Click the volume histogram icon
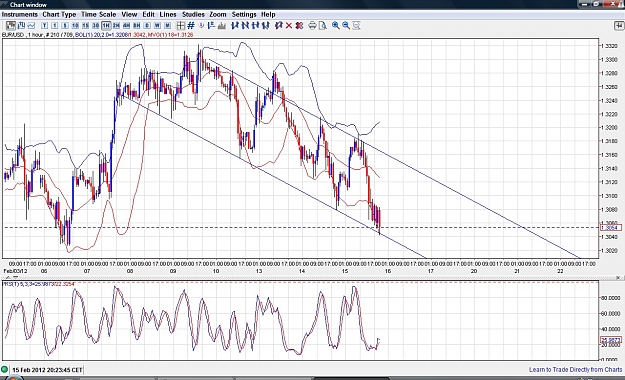Screen dimensions: 625x380 click(222, 26)
